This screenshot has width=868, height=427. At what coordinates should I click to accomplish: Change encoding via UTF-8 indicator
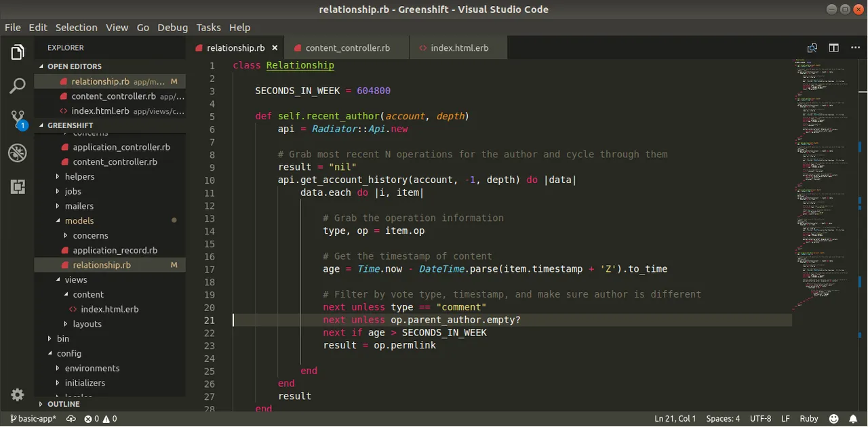pos(761,419)
